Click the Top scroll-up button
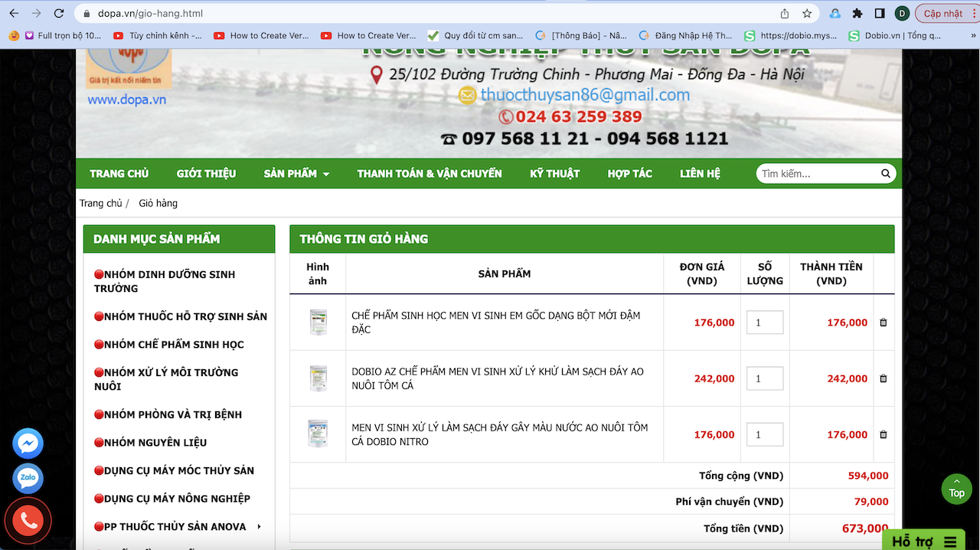This screenshot has height=550, width=980. click(956, 489)
